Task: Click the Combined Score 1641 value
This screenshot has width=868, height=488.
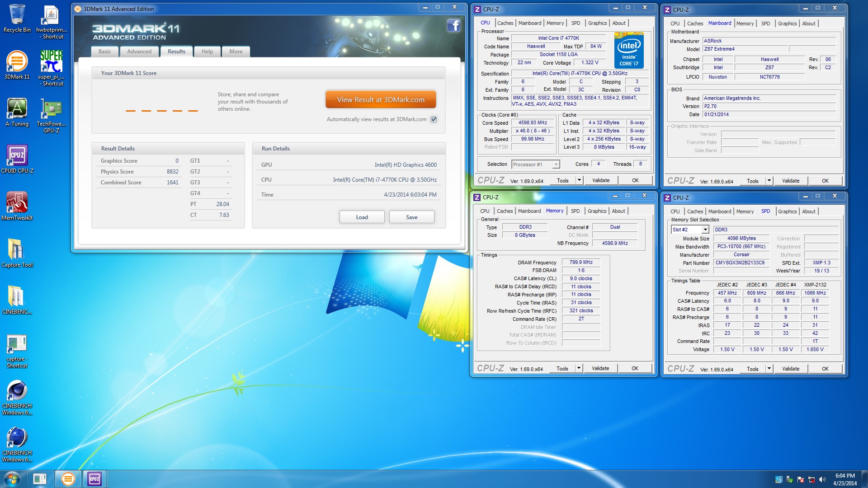Action: tap(172, 183)
